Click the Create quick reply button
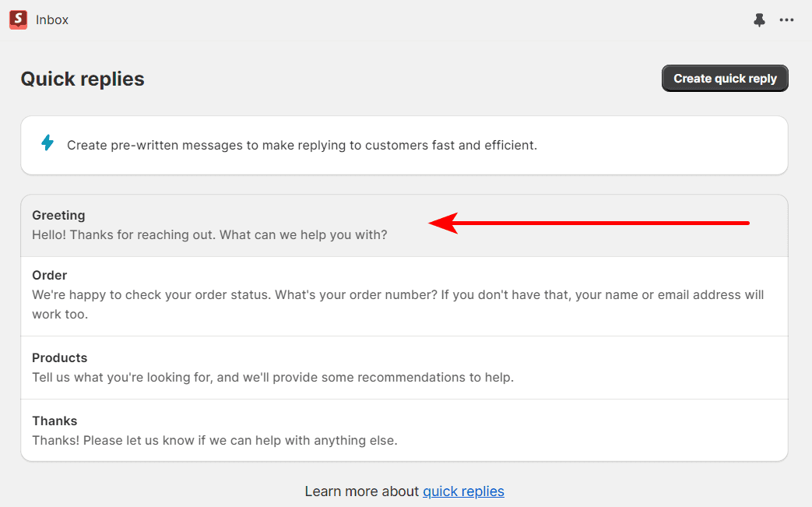Screen dimensions: 812x507 coord(724,78)
